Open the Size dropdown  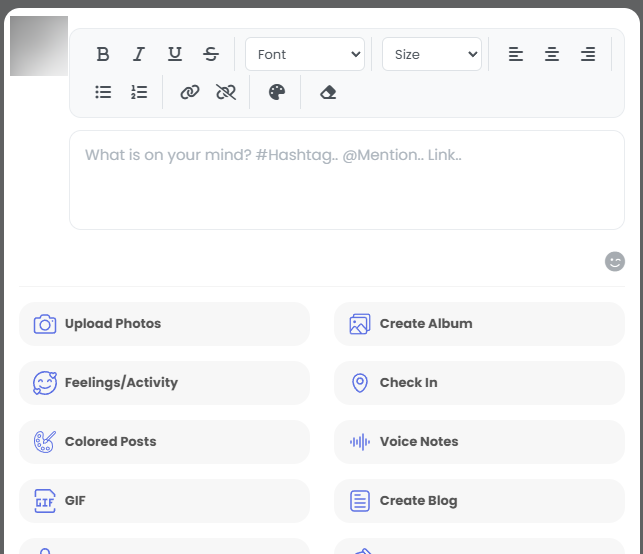point(432,54)
